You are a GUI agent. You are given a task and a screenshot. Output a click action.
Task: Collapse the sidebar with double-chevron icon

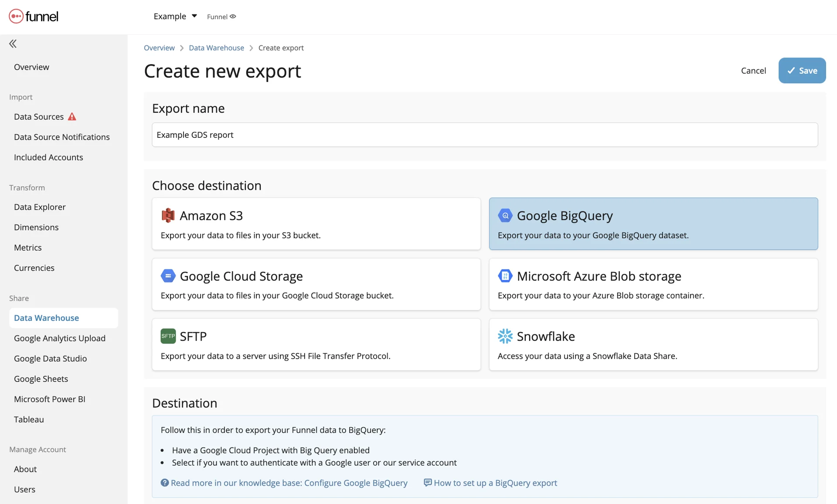(13, 44)
